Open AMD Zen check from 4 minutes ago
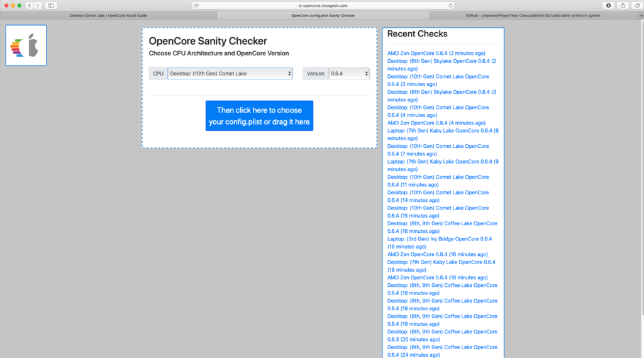This screenshot has width=644, height=358. click(x=436, y=123)
